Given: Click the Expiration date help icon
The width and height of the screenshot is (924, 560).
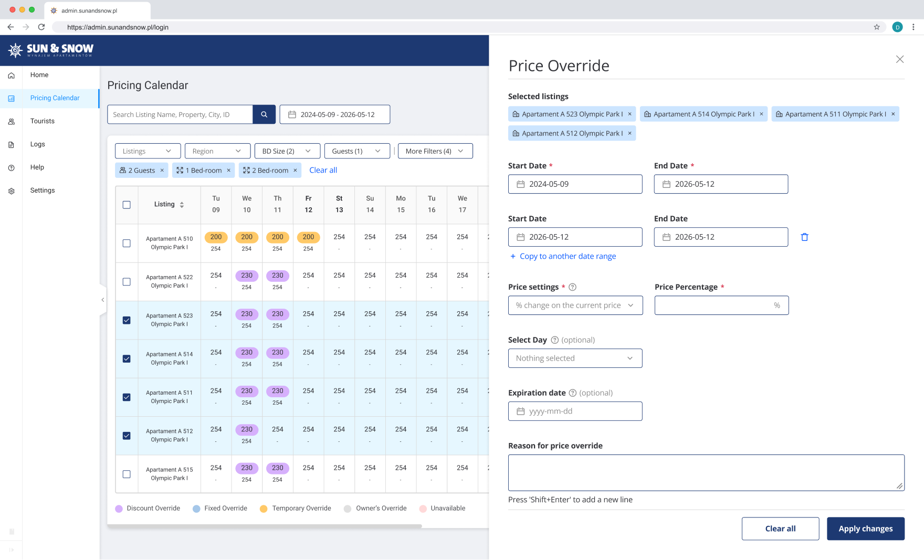Looking at the screenshot, I should [573, 393].
